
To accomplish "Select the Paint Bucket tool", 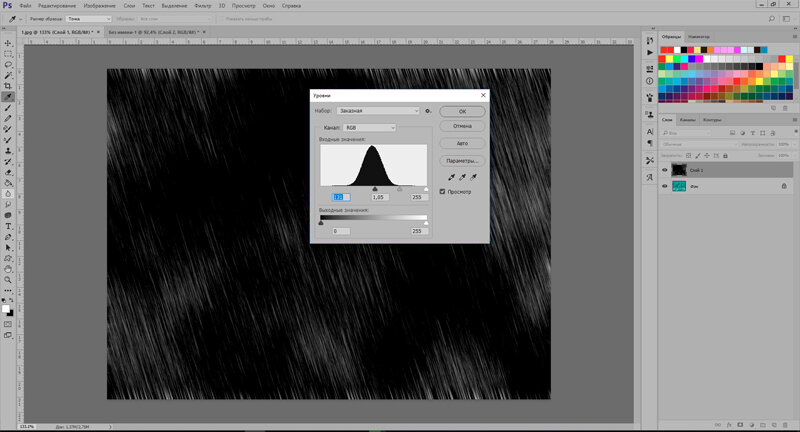I will [x=8, y=183].
